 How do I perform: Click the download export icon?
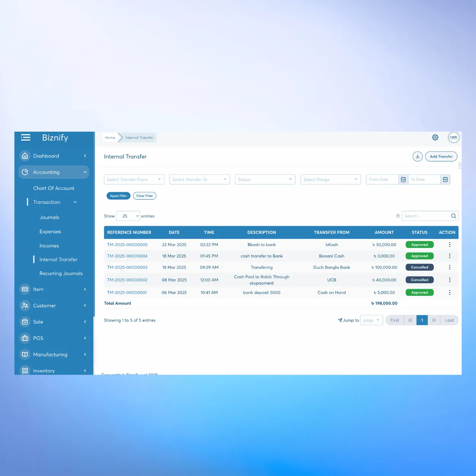click(x=417, y=157)
